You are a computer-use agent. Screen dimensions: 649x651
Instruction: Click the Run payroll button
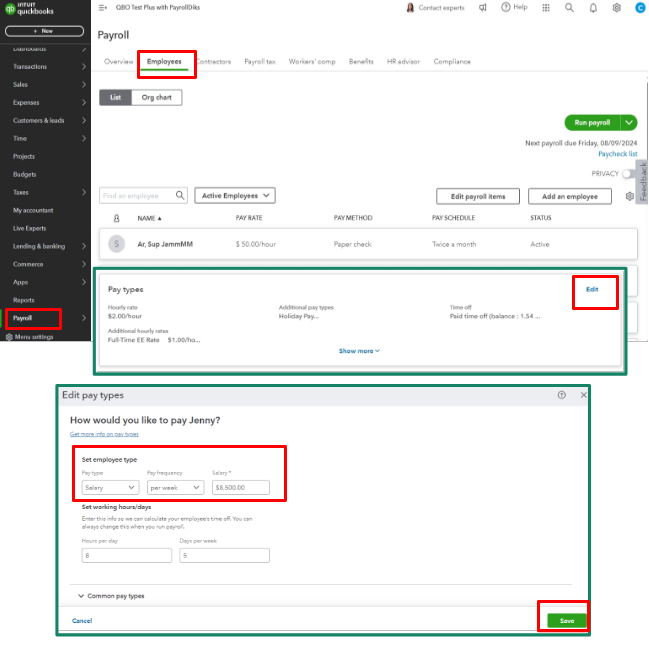click(593, 122)
